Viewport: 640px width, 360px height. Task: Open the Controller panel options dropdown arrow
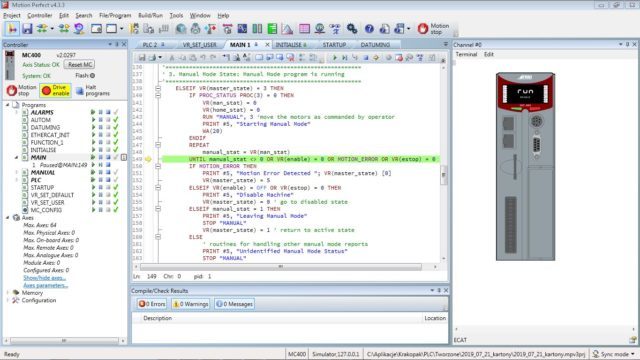point(110,44)
